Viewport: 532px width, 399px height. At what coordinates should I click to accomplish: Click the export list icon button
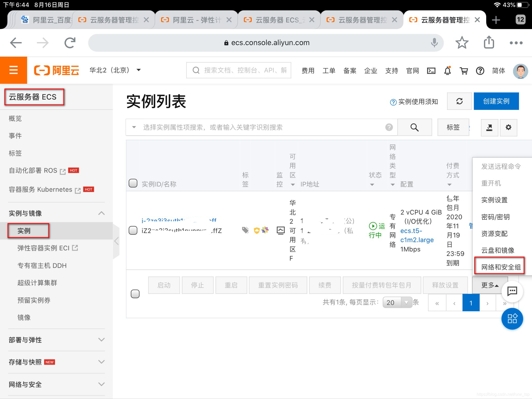[489, 127]
